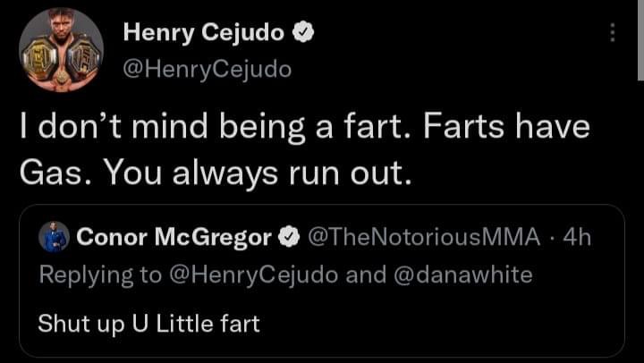Click the word "and" between the reply mentions
This screenshot has height=363, width=644.
click(363, 274)
